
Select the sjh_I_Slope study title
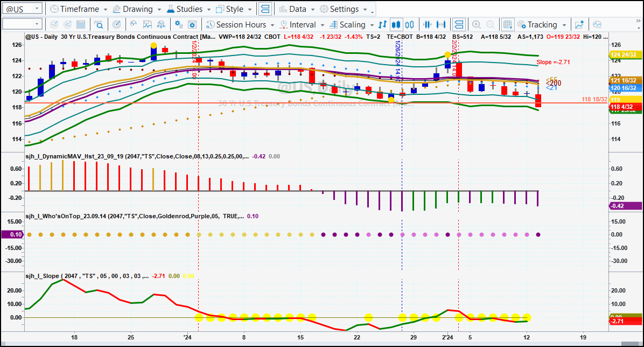tap(87, 276)
